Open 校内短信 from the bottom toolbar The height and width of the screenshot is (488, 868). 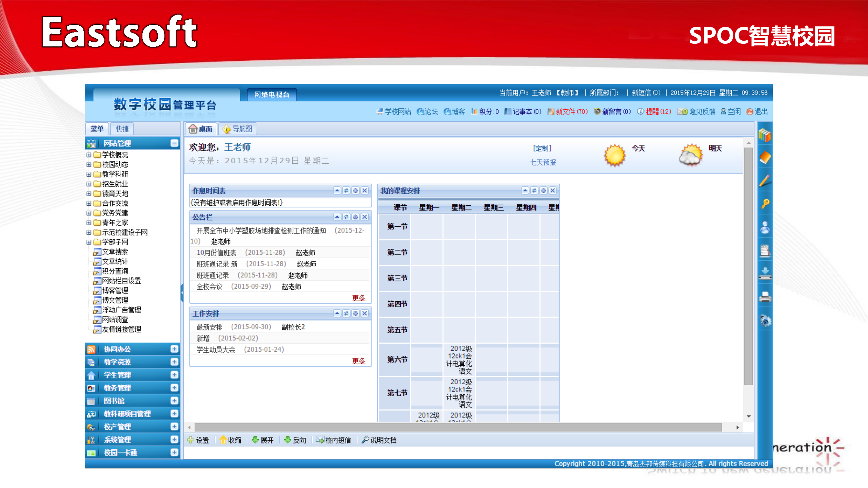pos(337,440)
